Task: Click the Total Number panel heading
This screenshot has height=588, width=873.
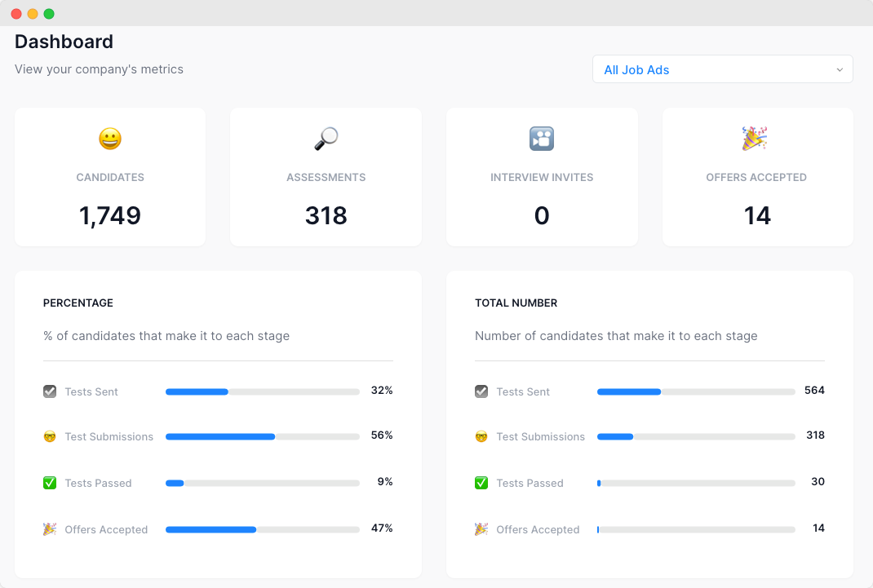Action: 515,303
